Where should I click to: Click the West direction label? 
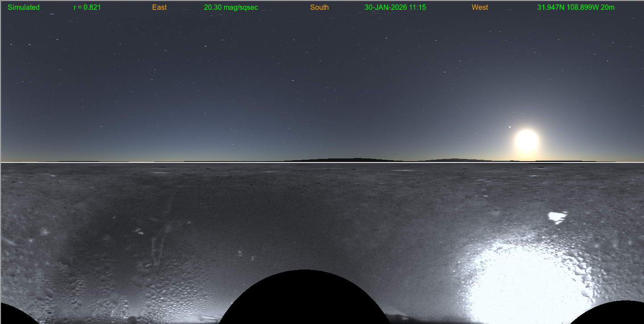point(480,8)
